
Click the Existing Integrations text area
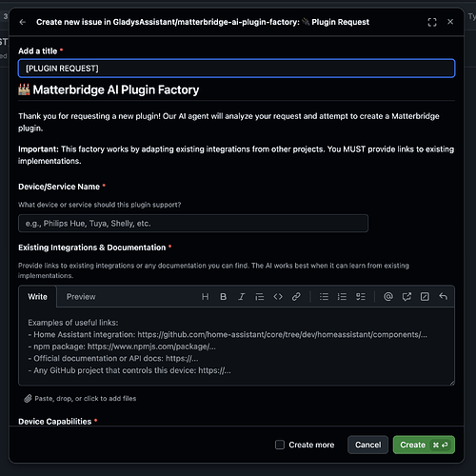tap(236, 347)
